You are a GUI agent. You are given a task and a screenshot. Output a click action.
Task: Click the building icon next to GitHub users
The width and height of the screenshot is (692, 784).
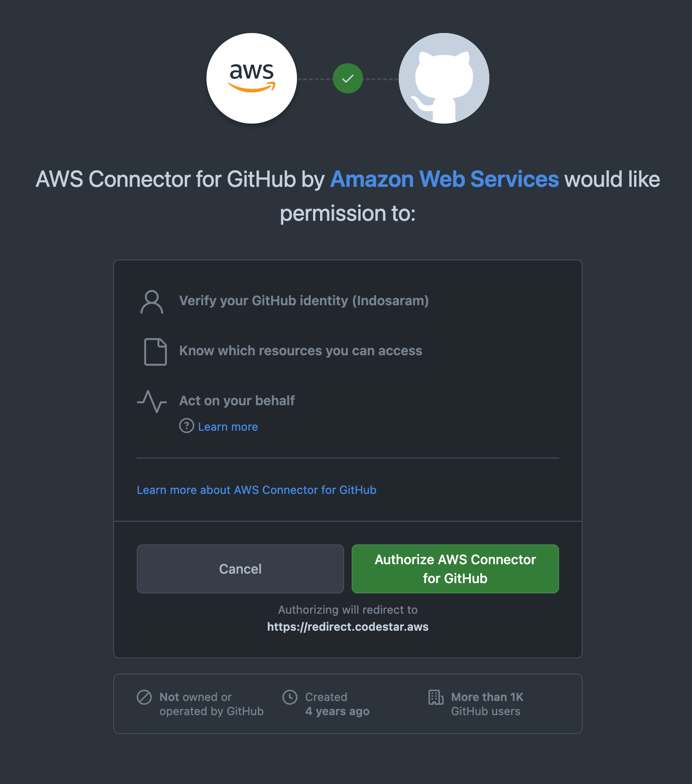coord(436,697)
